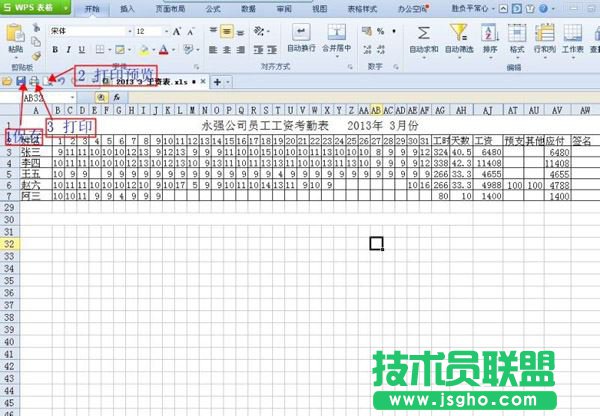Increase font size with the larger A
This screenshot has height=416, width=600.
[177, 31]
